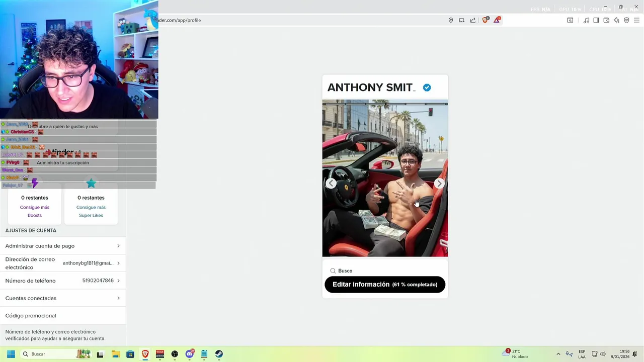Click the install/cast screen icon in address bar

[461, 20]
